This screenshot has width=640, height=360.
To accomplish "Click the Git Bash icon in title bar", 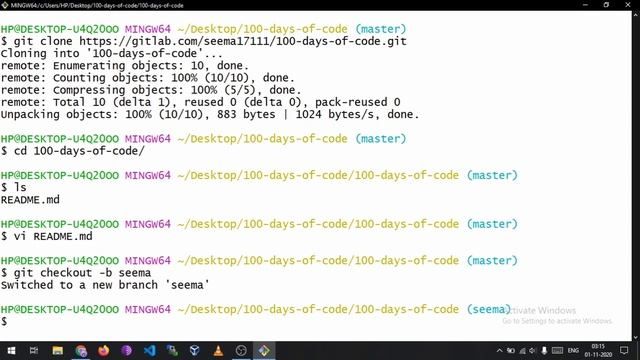I will 5,5.
